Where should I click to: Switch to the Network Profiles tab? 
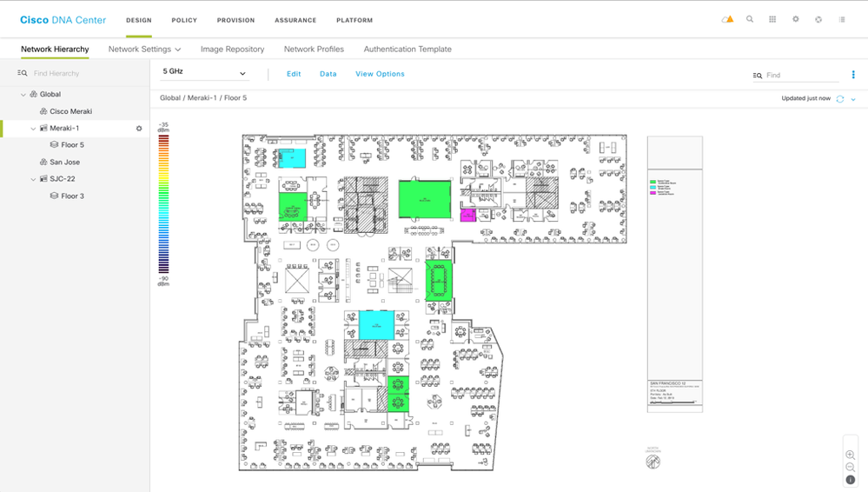click(x=314, y=50)
